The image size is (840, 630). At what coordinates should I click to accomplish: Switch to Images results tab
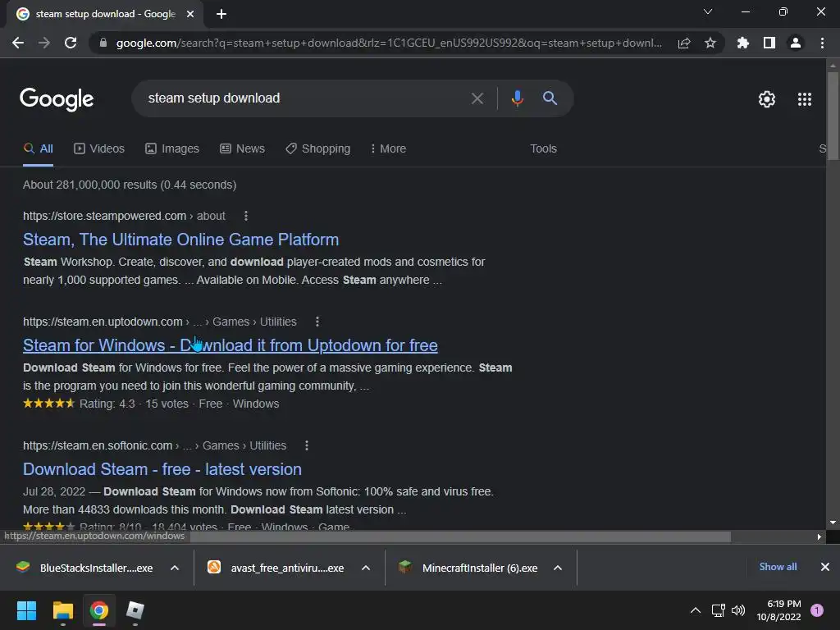(x=172, y=149)
